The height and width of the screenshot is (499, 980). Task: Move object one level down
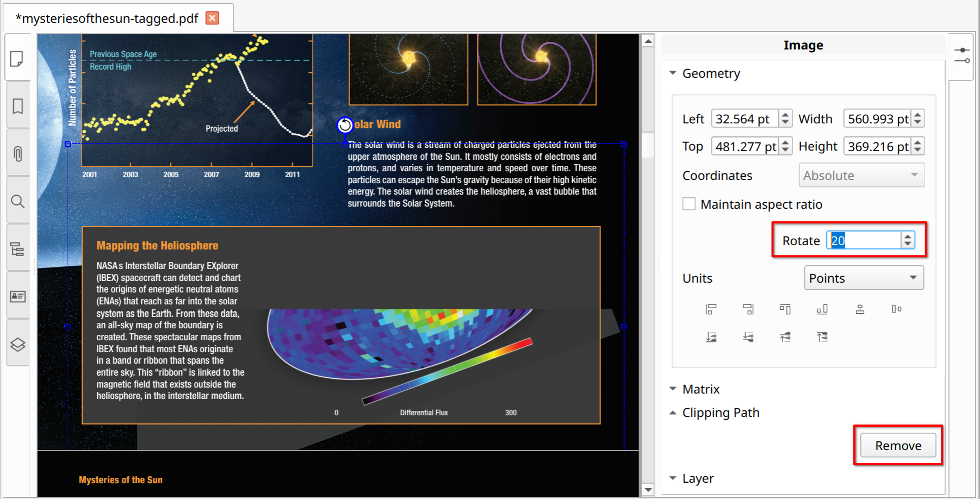coord(748,337)
